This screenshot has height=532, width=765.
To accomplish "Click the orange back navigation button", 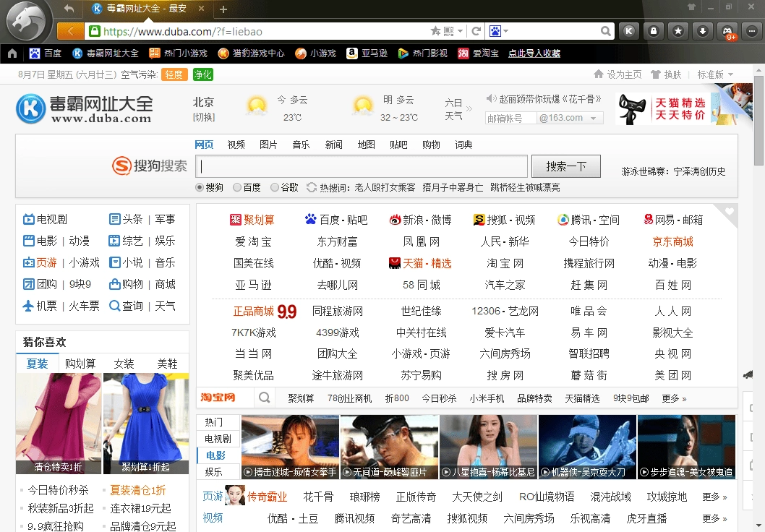I will click(x=70, y=31).
